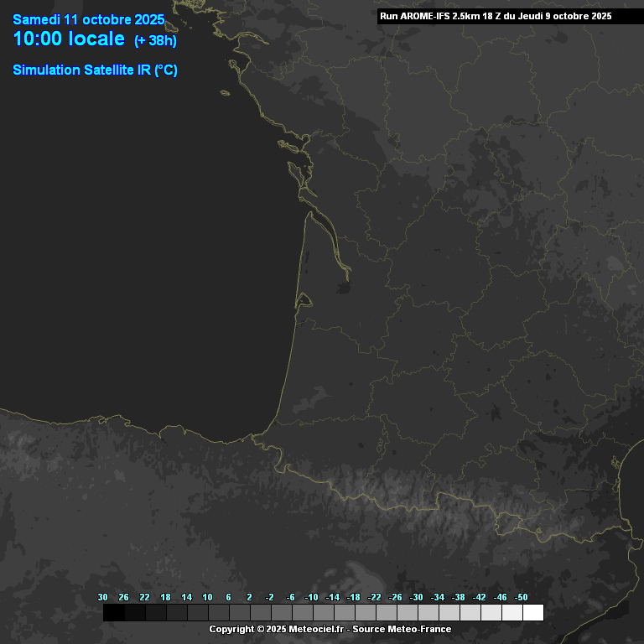Click the Samedi 11 octobre 2025 date

click(88, 19)
